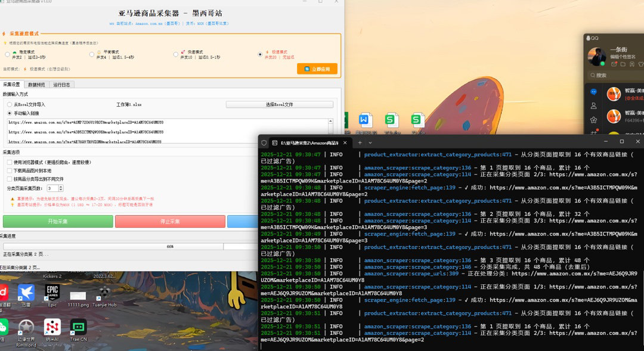The width and height of the screenshot is (644, 351).
Task: Open QQ folder icon under profile signature
Action: (623, 64)
